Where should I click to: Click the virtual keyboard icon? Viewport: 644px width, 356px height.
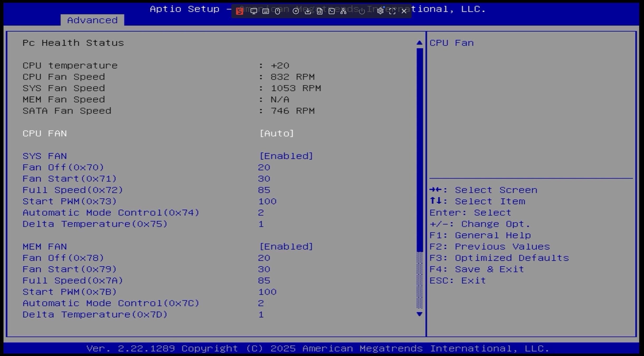tap(266, 11)
